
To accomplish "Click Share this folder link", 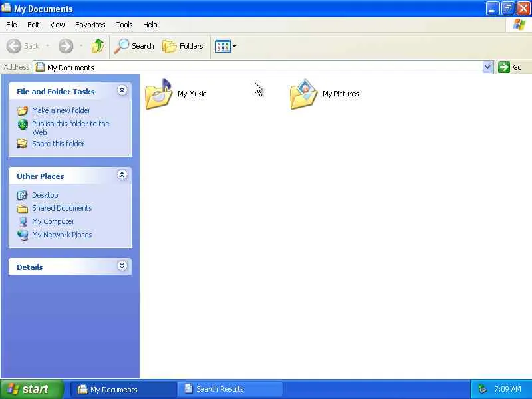I will pyautogui.click(x=58, y=144).
